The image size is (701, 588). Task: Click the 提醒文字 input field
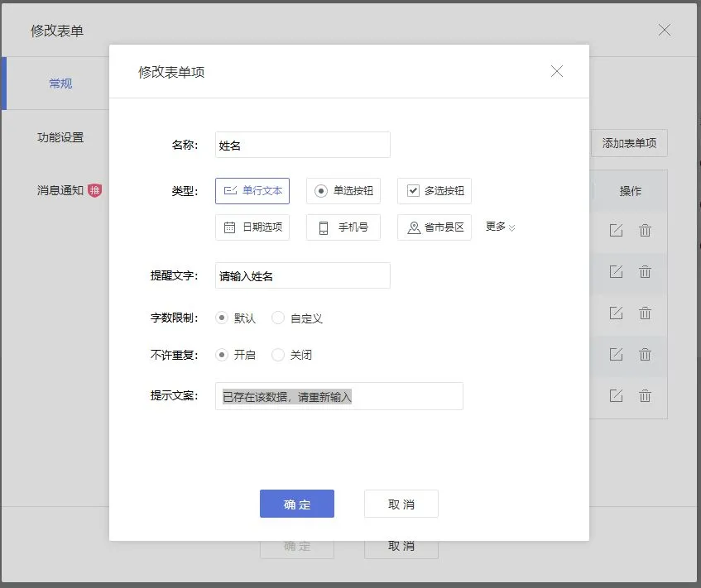coord(303,275)
